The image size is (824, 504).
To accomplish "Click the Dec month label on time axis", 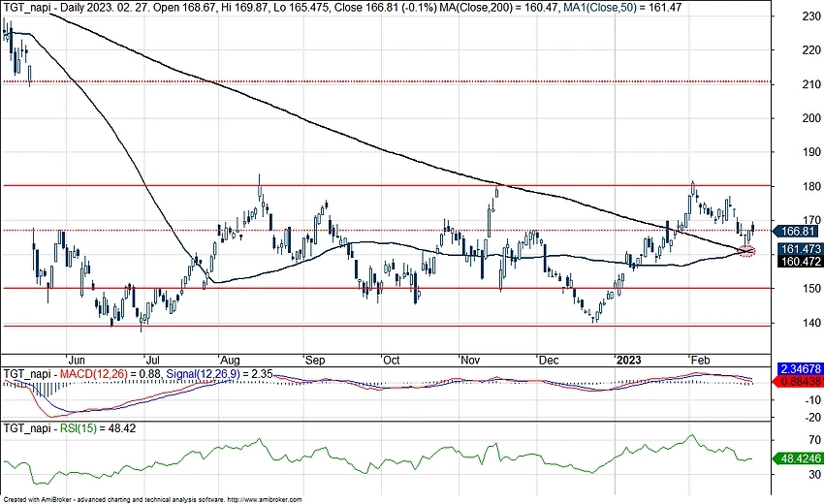I will click(548, 360).
